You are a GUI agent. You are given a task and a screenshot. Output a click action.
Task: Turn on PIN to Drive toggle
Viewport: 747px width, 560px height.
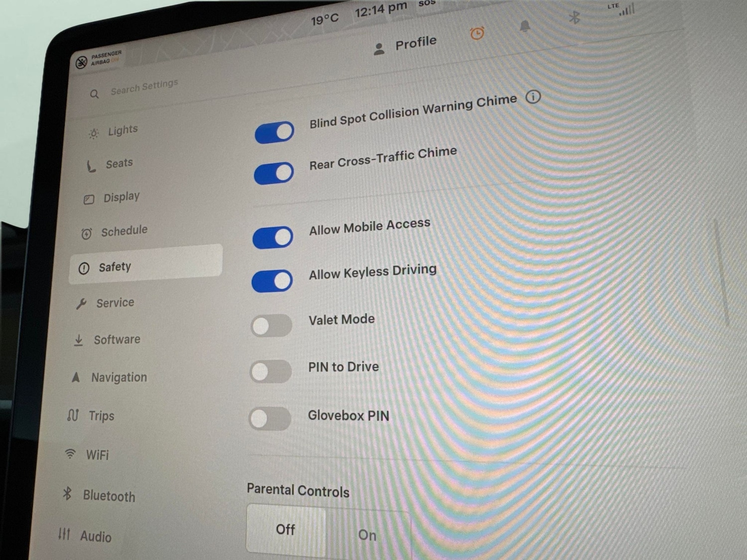click(271, 371)
